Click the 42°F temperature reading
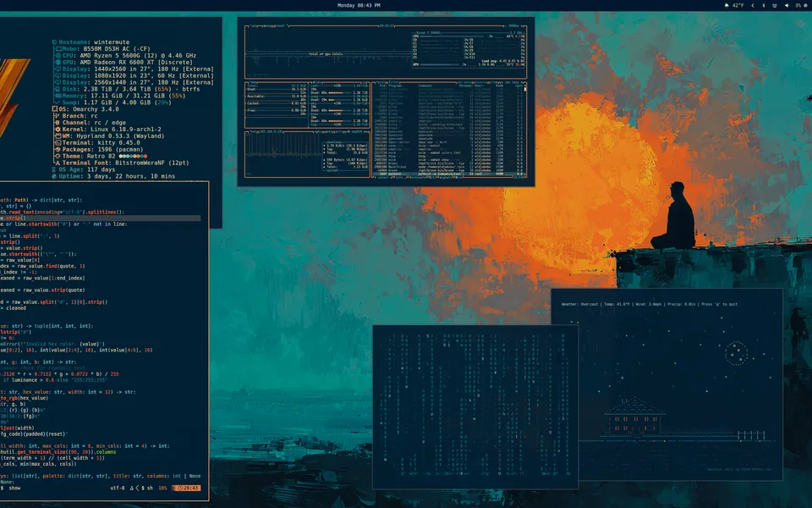This screenshot has height=508, width=812. tap(738, 5)
